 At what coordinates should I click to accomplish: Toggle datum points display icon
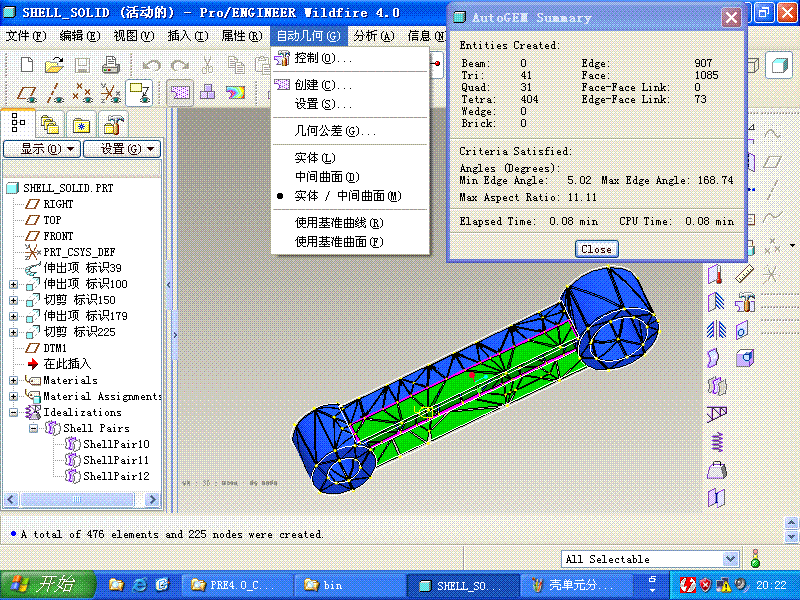click(x=82, y=93)
